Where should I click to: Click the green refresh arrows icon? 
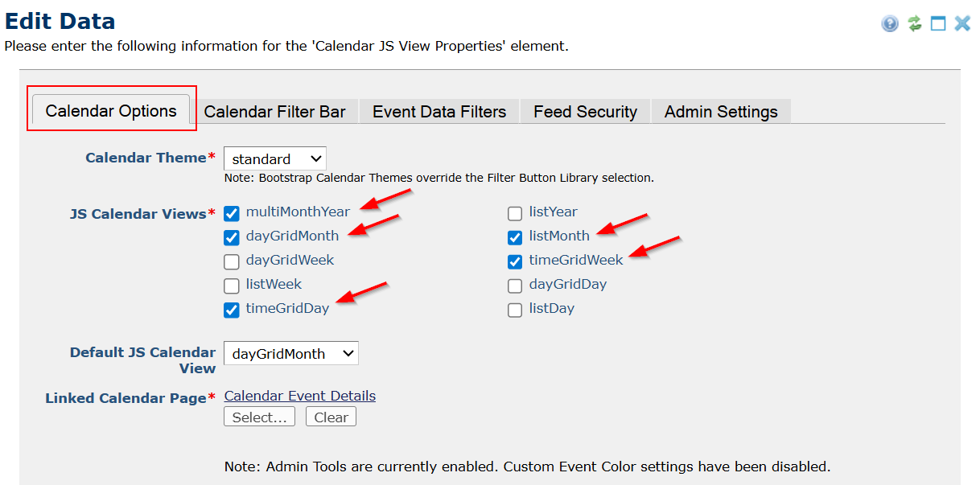(x=915, y=23)
